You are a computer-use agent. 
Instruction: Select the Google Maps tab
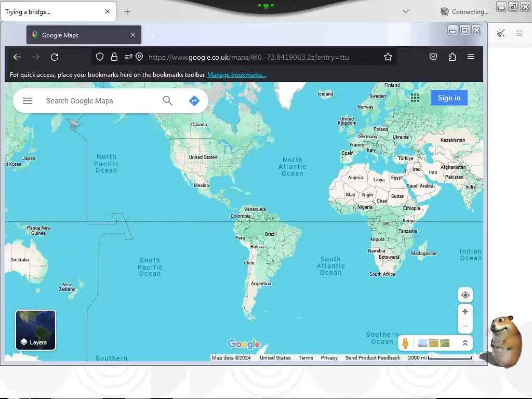click(x=84, y=35)
